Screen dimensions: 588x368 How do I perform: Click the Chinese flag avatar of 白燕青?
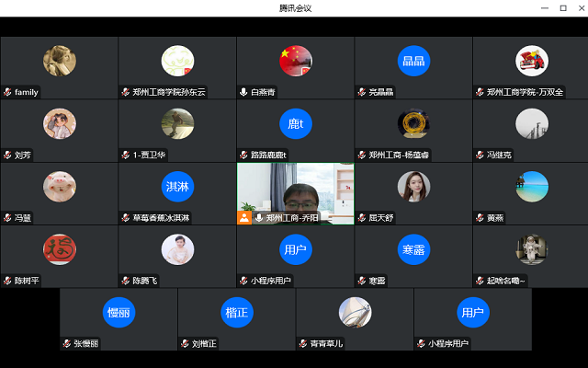tap(296, 61)
